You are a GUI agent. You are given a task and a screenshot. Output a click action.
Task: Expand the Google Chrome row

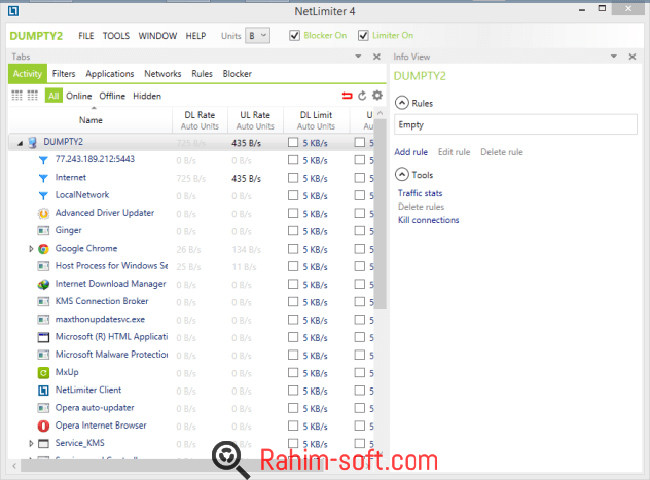31,249
